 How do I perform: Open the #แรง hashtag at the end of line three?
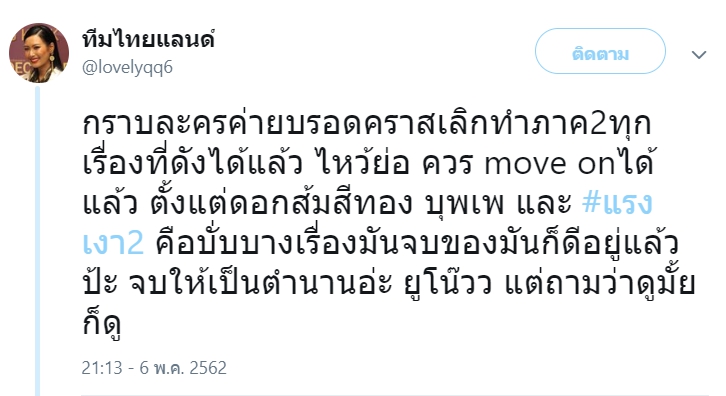coord(617,202)
